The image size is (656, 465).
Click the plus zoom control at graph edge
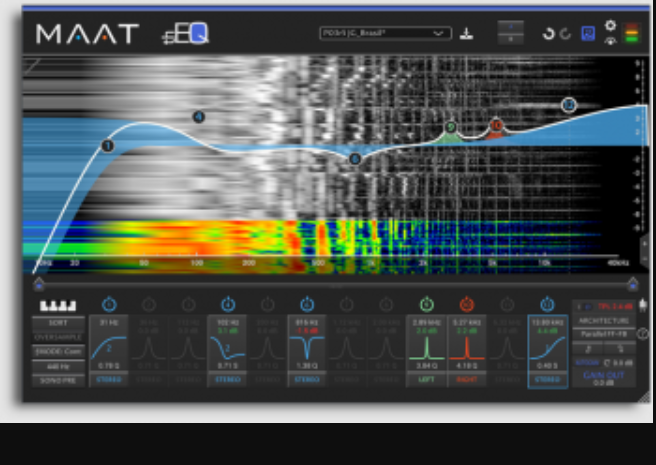click(645, 244)
